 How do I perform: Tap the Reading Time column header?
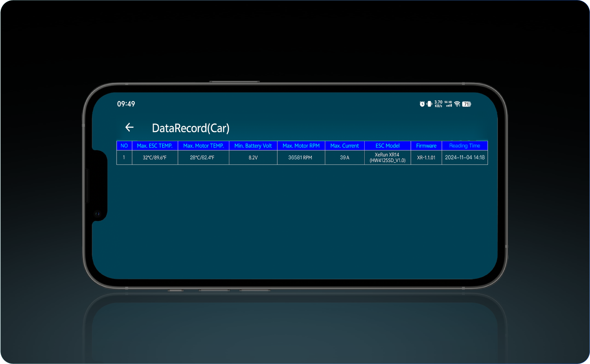(x=465, y=146)
